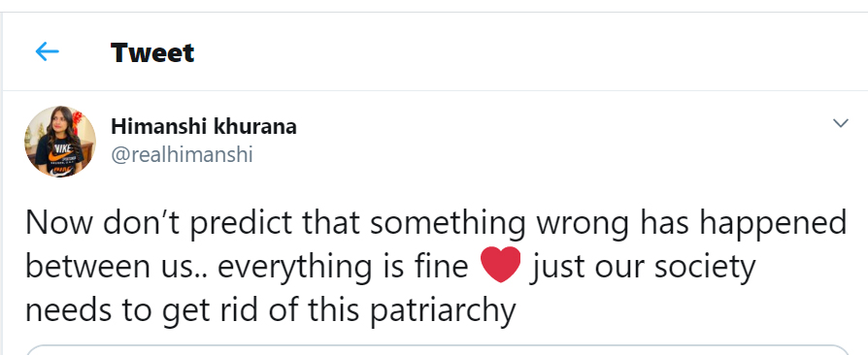Click the first line starting Now don't predict
868x355 pixels.
click(436, 224)
